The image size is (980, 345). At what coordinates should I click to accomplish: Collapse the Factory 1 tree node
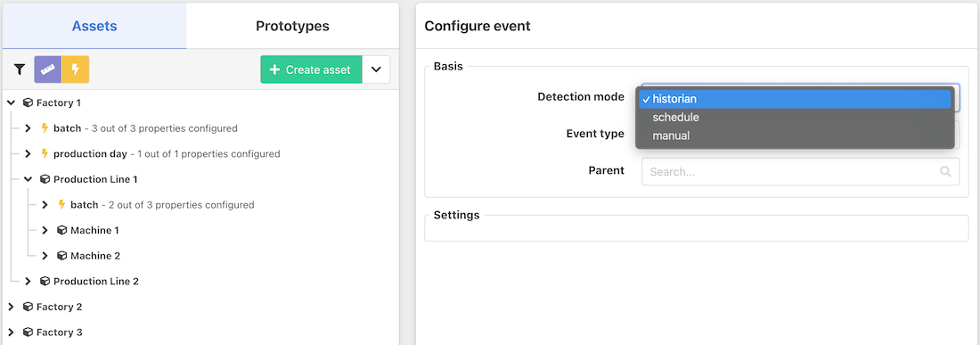point(12,103)
